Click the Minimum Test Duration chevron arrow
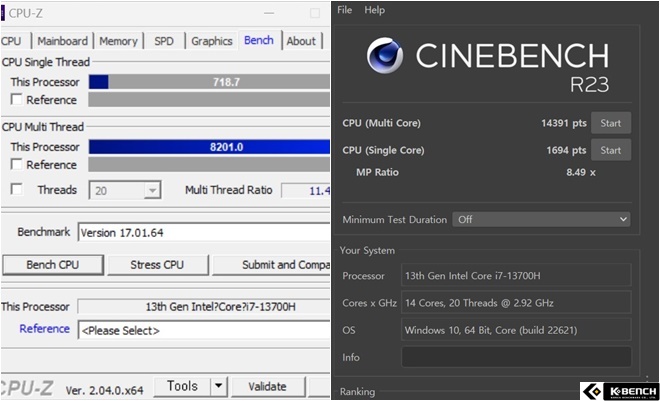The image size is (660, 401). tap(623, 219)
